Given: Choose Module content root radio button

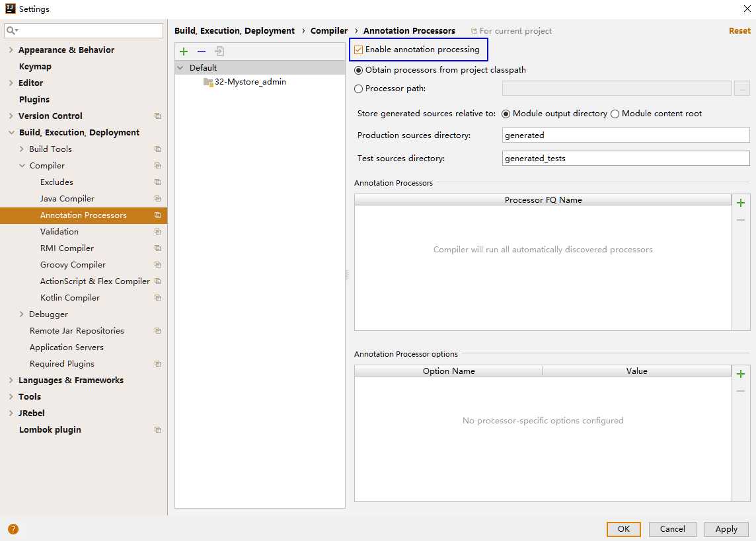Looking at the screenshot, I should click(615, 114).
